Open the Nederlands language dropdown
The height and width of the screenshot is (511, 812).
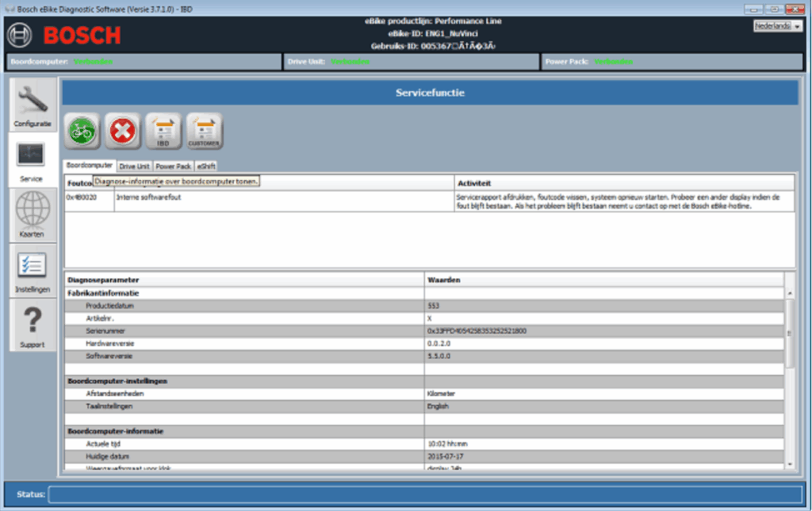[777, 26]
